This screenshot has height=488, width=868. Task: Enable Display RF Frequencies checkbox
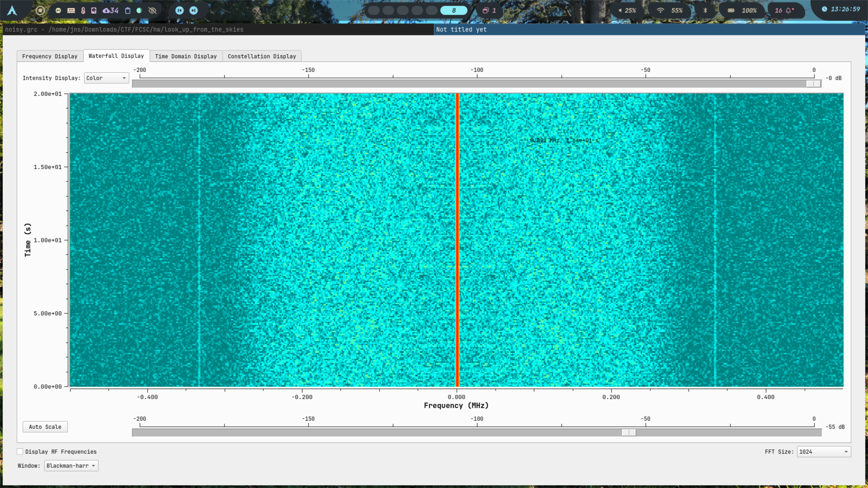point(20,451)
